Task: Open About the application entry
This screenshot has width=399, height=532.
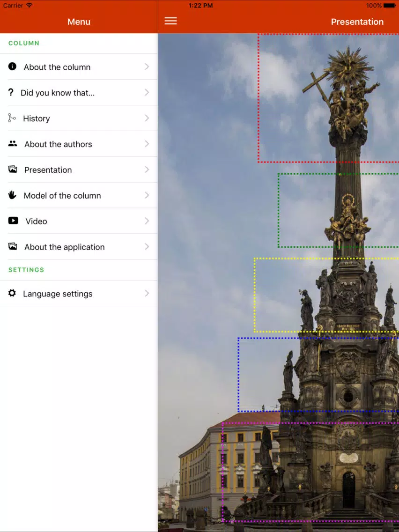Action: (79, 247)
